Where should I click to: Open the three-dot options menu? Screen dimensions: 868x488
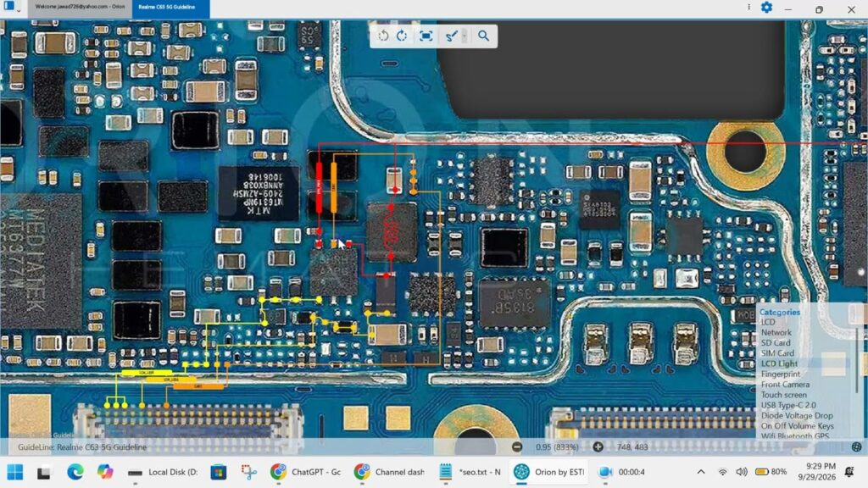point(749,8)
